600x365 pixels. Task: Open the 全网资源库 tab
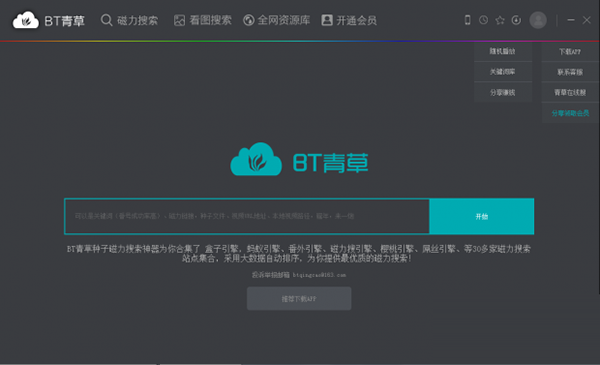[x=277, y=20]
